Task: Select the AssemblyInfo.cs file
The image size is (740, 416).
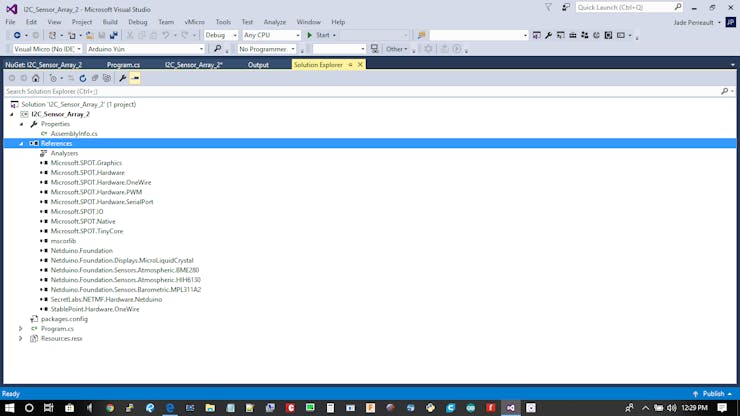Action: coord(74,134)
